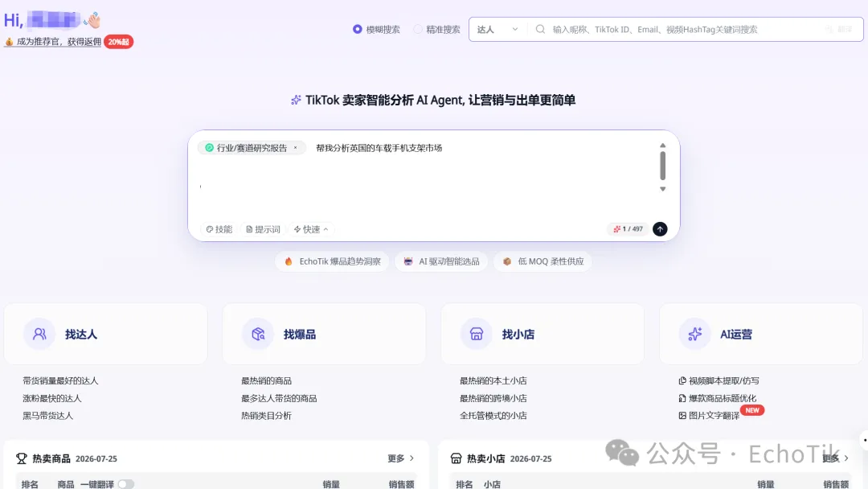The image size is (868, 489).
Task: Open 最热销的本土小店 link
Action: click(x=493, y=381)
